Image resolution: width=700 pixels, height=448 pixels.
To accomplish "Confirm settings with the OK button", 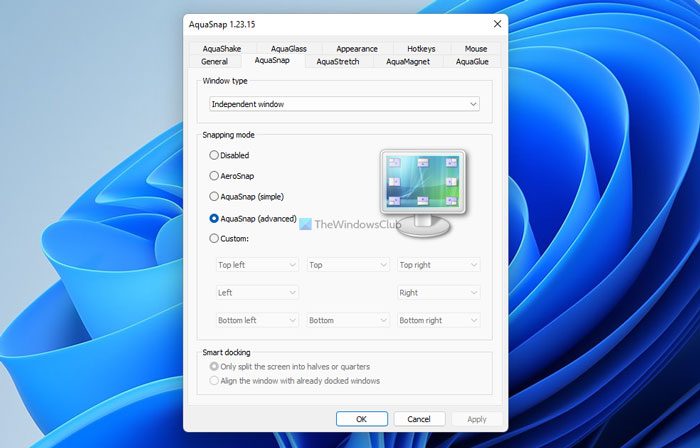I will 362,419.
